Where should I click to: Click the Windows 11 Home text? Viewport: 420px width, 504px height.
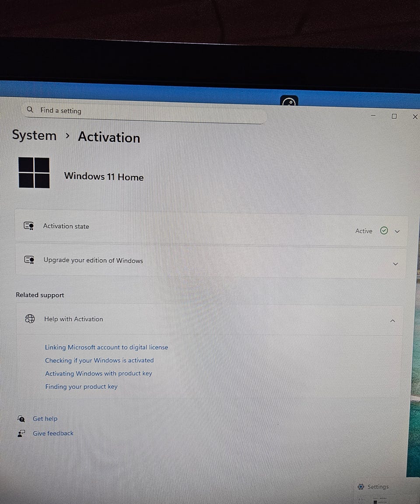click(104, 176)
